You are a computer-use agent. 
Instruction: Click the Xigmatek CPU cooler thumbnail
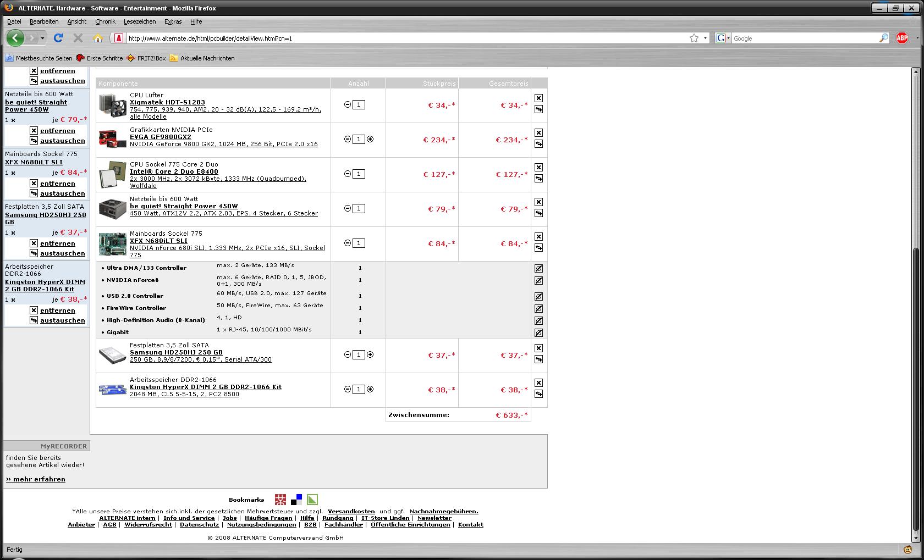(x=113, y=105)
